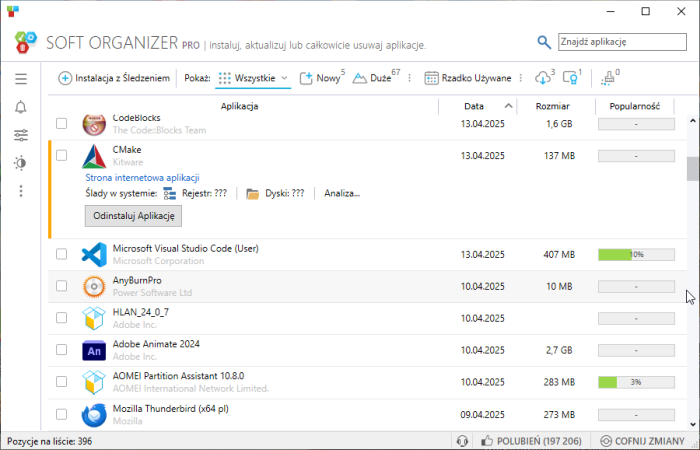Click the headset support icon in status bar
700x450 pixels.
tap(462, 441)
